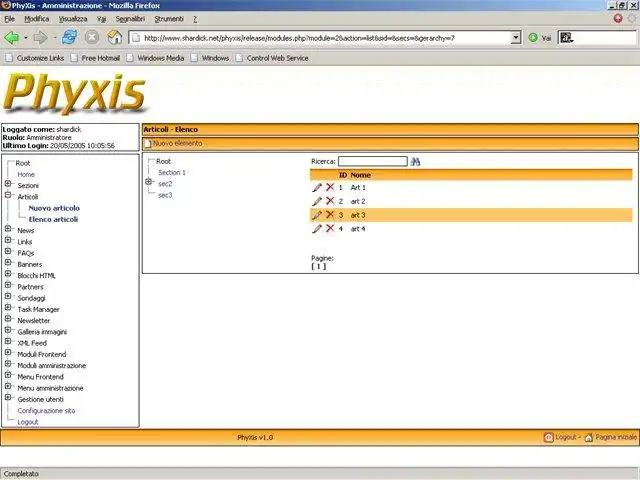Click page number 1 under Pagine
Screen dimensions: 640x480
pyautogui.click(x=318, y=267)
